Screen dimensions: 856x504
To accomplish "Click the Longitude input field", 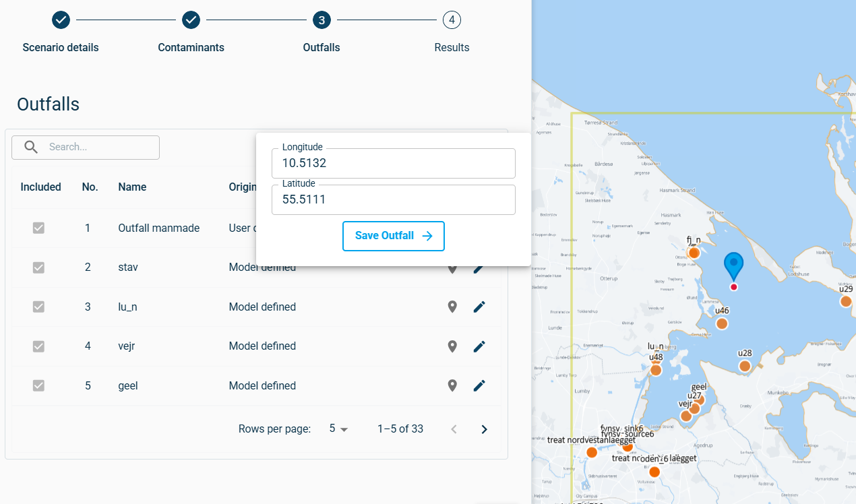I will pos(394,163).
